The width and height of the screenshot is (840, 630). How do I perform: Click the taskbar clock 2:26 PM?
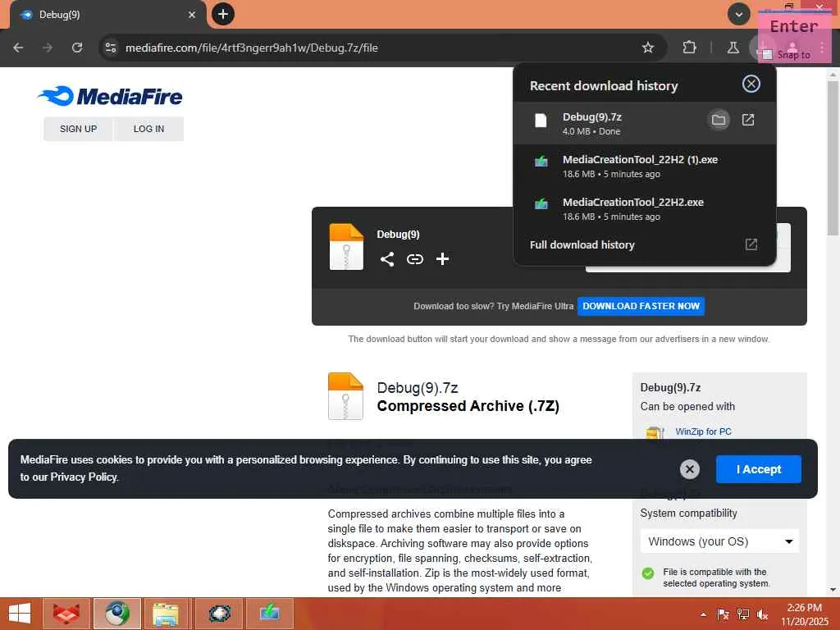pyautogui.click(x=804, y=608)
